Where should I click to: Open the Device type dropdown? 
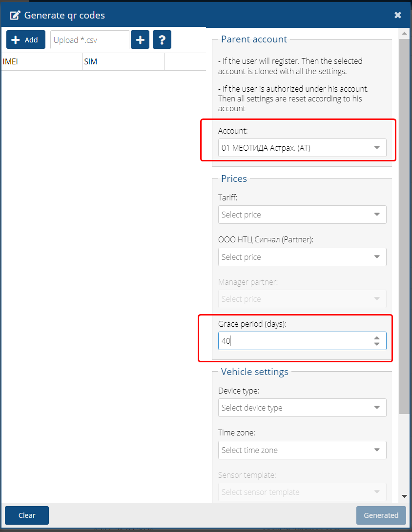click(302, 408)
